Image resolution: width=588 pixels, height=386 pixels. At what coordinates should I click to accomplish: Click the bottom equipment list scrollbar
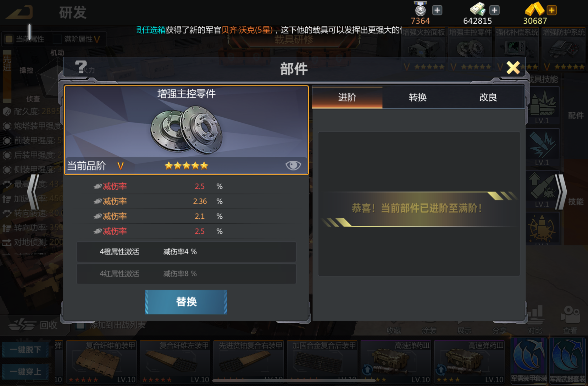coord(294,381)
